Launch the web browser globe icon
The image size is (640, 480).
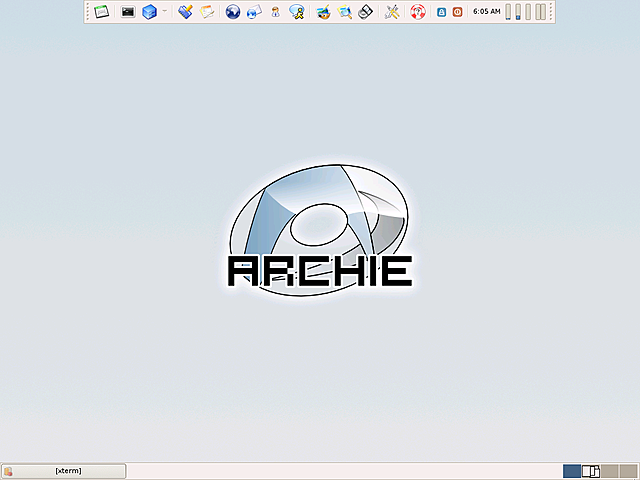tap(233, 12)
